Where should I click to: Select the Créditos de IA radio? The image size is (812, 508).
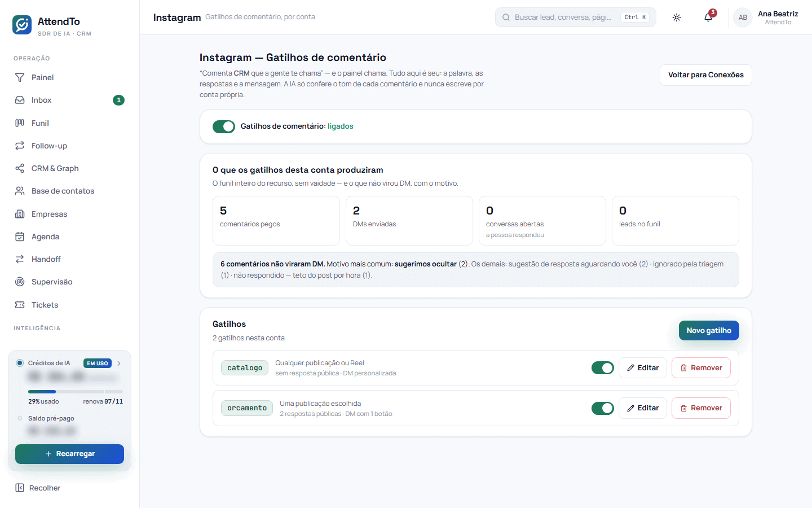click(x=20, y=363)
